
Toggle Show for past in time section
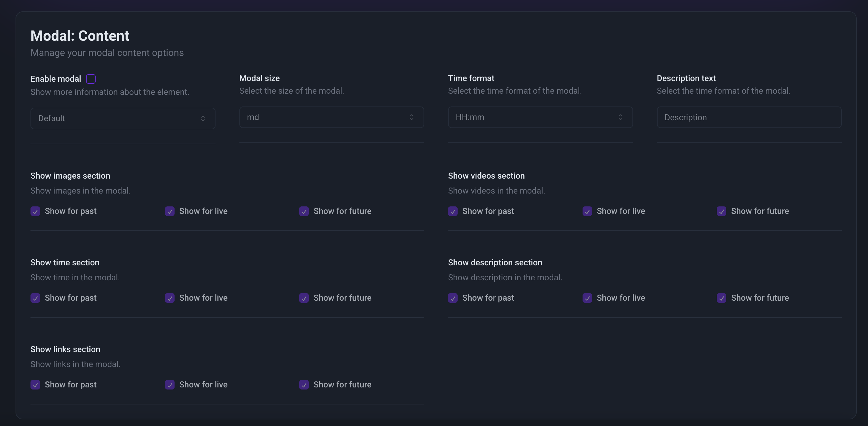click(x=35, y=298)
